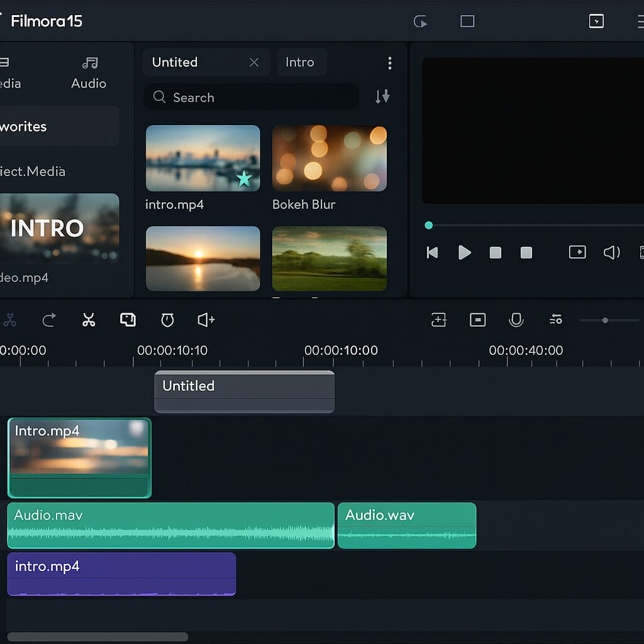The height and width of the screenshot is (644, 644).
Task: Open the timeline render preview icon
Action: pos(477,320)
